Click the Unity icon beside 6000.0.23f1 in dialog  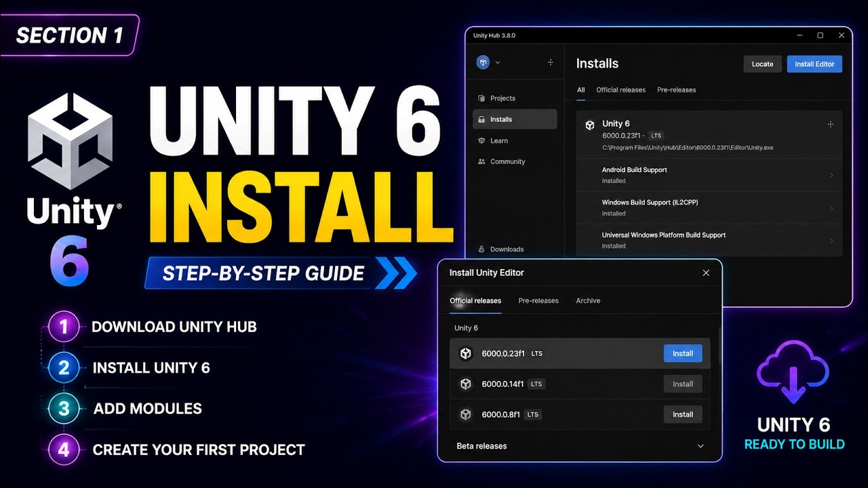pyautogui.click(x=466, y=353)
